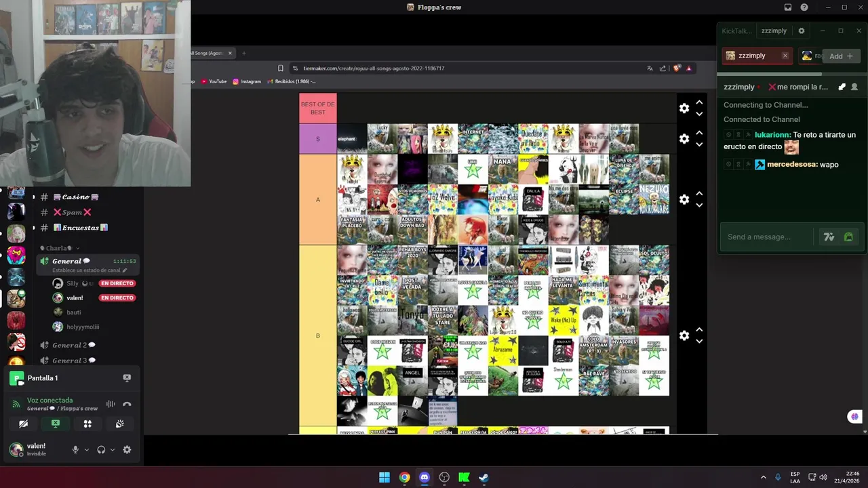Open the Instagram bookmark
The image size is (868, 488).
pos(247,81)
